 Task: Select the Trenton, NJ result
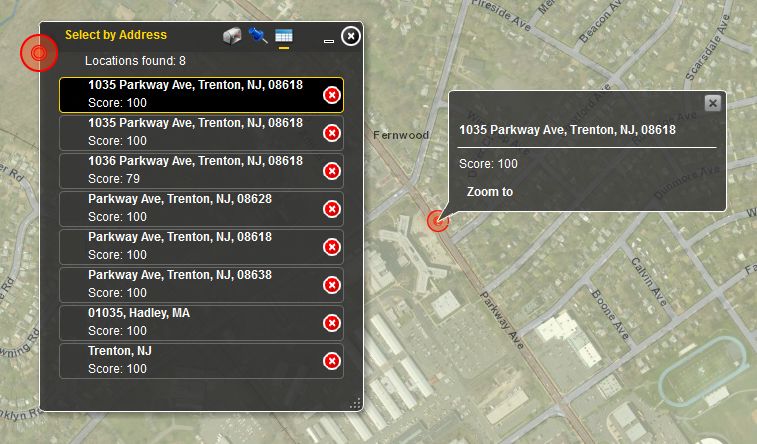(195, 360)
